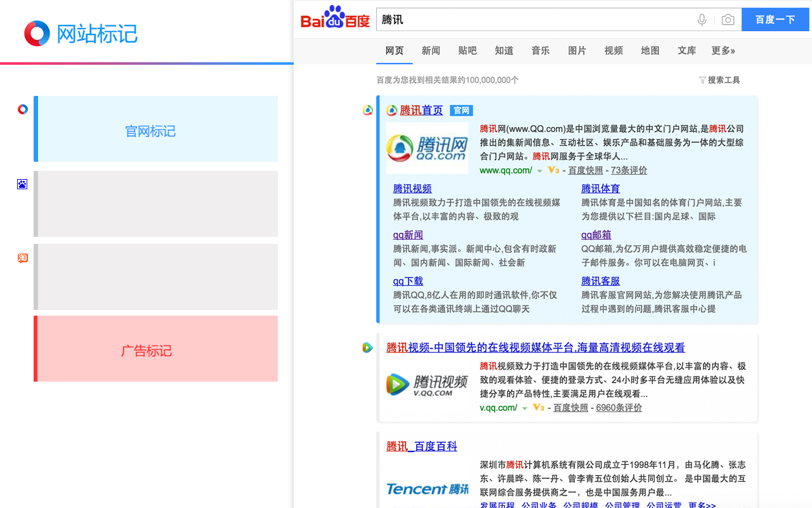Viewport: 812px width, 508px height.
Task: Click the orange Taobao favicon in left panel
Action: pos(22,258)
